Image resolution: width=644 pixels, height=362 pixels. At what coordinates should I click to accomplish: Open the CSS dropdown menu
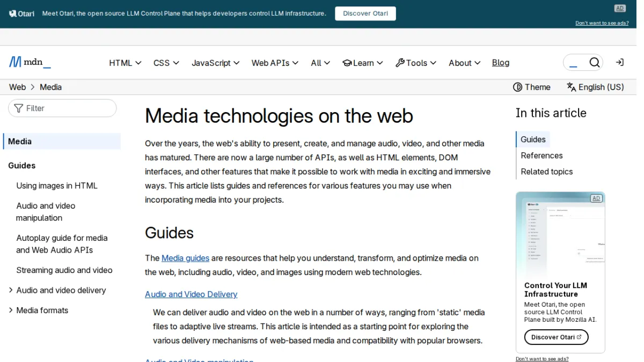166,63
